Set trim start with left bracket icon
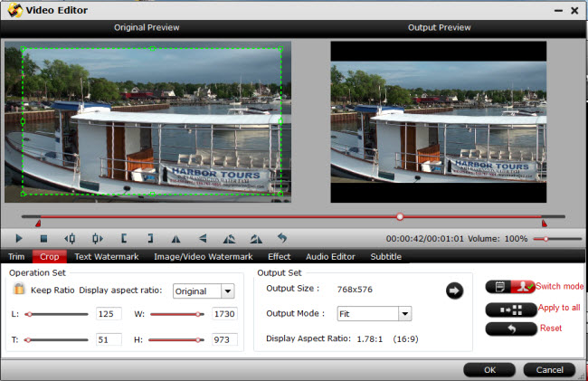 coord(124,239)
